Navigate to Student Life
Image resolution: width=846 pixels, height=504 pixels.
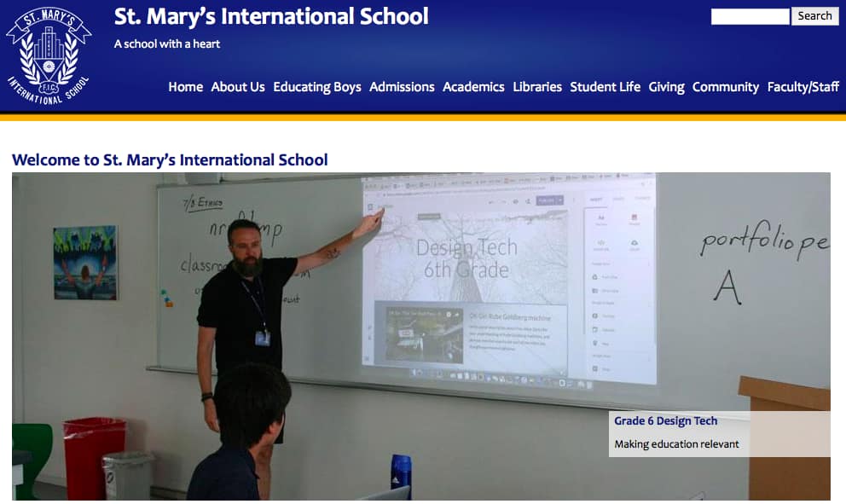[605, 87]
